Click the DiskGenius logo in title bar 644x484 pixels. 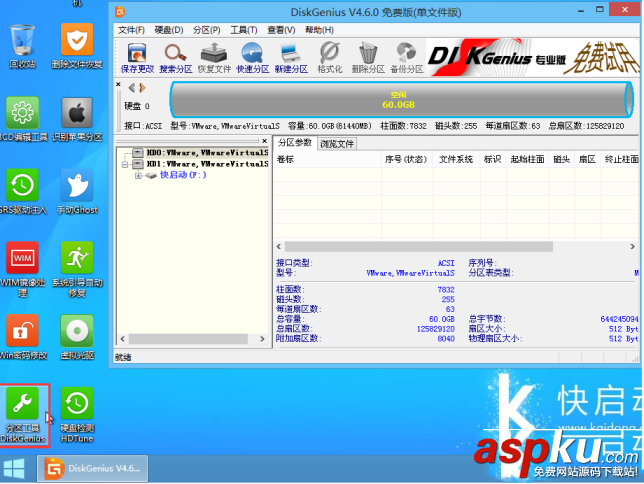120,12
